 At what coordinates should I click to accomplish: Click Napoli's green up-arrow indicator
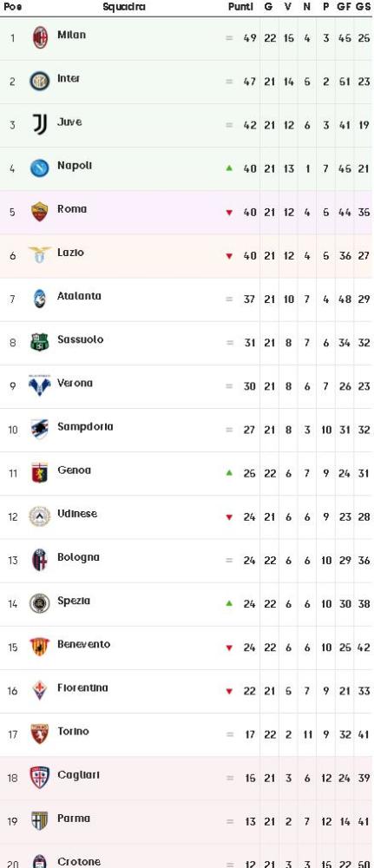pos(229,168)
